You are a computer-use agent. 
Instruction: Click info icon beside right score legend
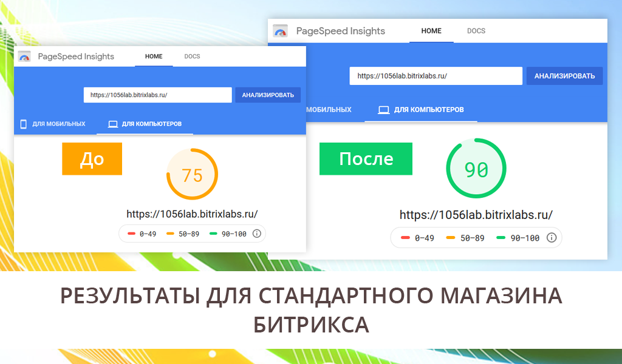pyautogui.click(x=552, y=238)
